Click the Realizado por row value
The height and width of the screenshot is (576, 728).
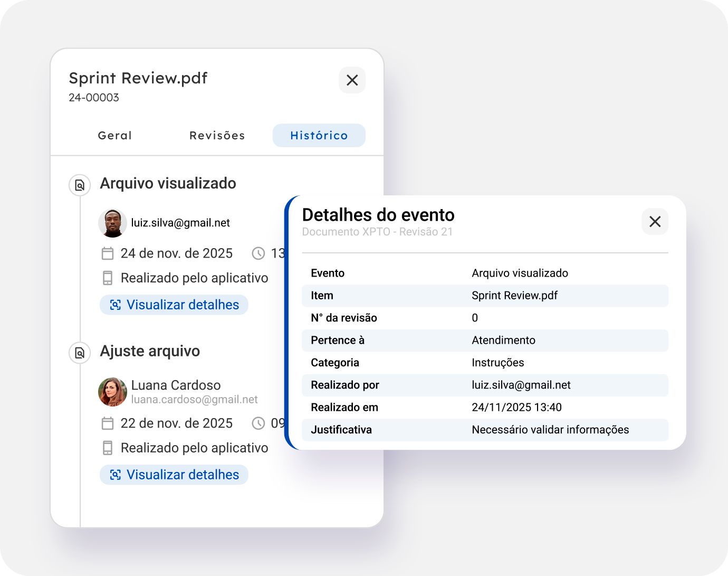pos(521,385)
